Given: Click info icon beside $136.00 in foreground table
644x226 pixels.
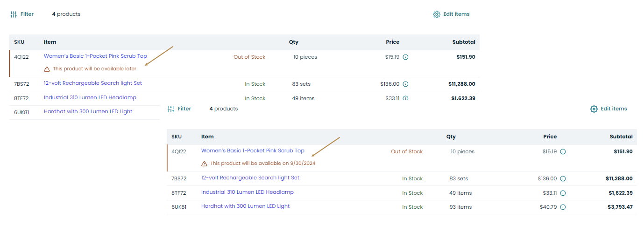Looking at the screenshot, I should click(x=563, y=178).
